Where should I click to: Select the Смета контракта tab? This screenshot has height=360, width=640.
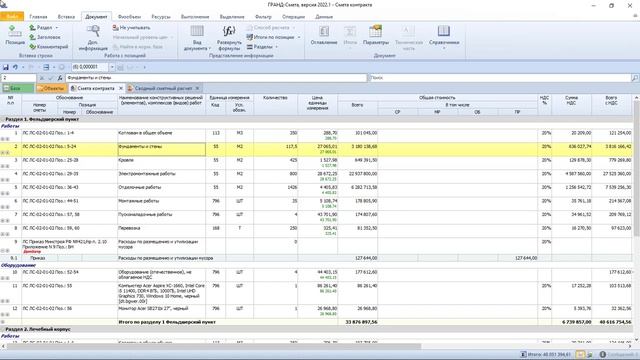tap(96, 88)
